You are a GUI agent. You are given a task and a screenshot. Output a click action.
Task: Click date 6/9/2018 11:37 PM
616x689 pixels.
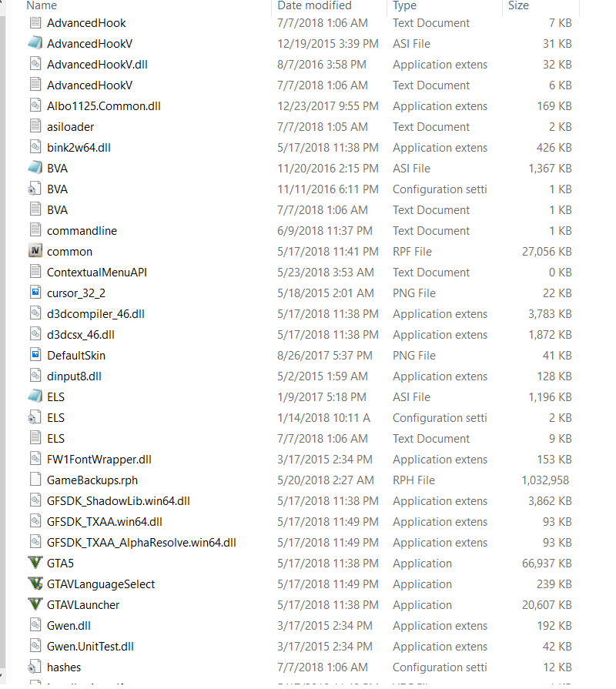click(325, 231)
